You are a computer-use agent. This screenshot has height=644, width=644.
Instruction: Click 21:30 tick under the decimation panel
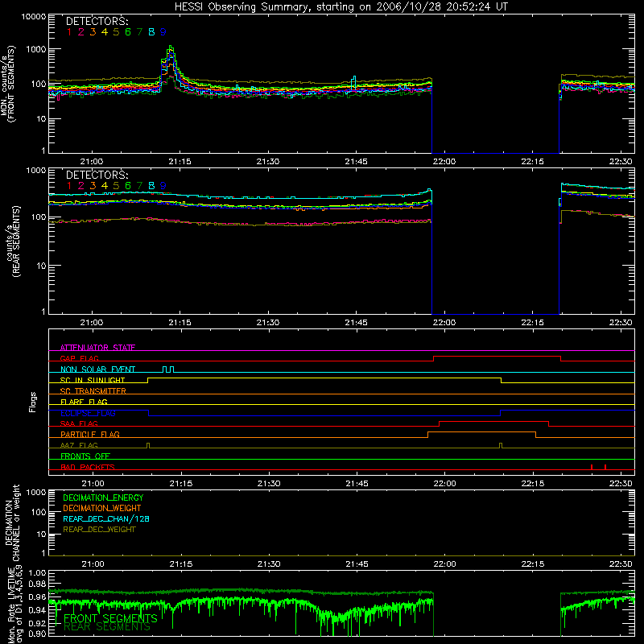pos(269,564)
